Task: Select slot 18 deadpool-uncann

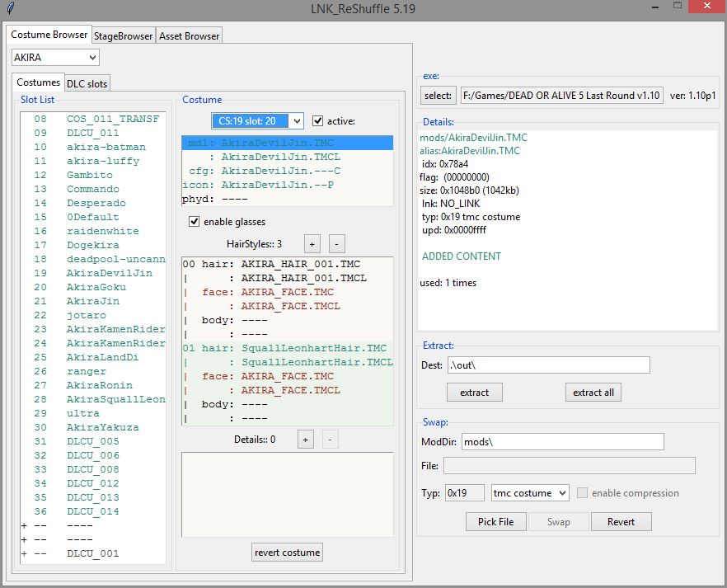Action: click(92, 259)
